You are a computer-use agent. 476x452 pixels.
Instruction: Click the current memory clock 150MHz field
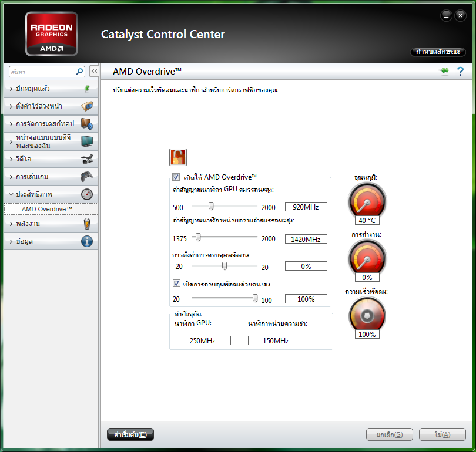coord(276,340)
